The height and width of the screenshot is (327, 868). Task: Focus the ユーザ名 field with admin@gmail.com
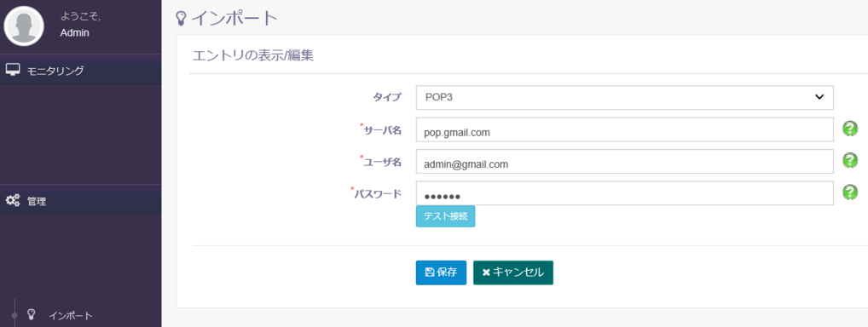click(x=624, y=161)
